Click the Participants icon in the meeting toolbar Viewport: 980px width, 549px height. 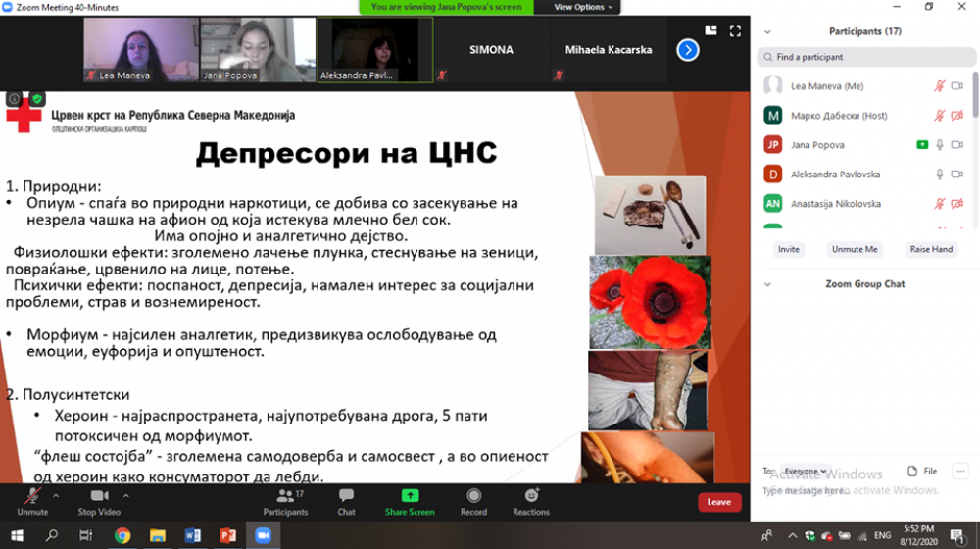pos(283,496)
